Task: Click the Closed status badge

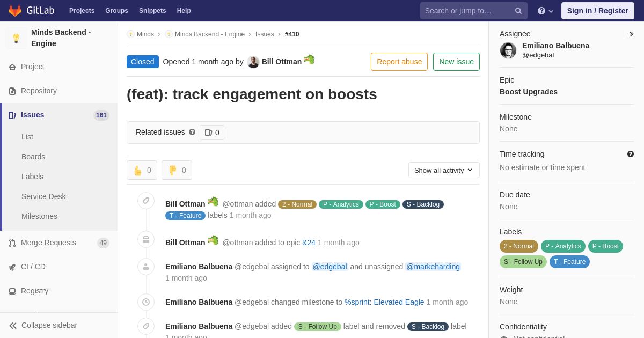Action: tap(143, 62)
